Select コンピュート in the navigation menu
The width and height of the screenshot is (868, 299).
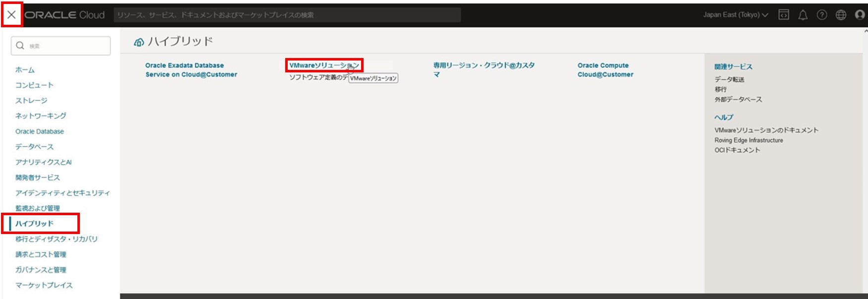coord(34,85)
